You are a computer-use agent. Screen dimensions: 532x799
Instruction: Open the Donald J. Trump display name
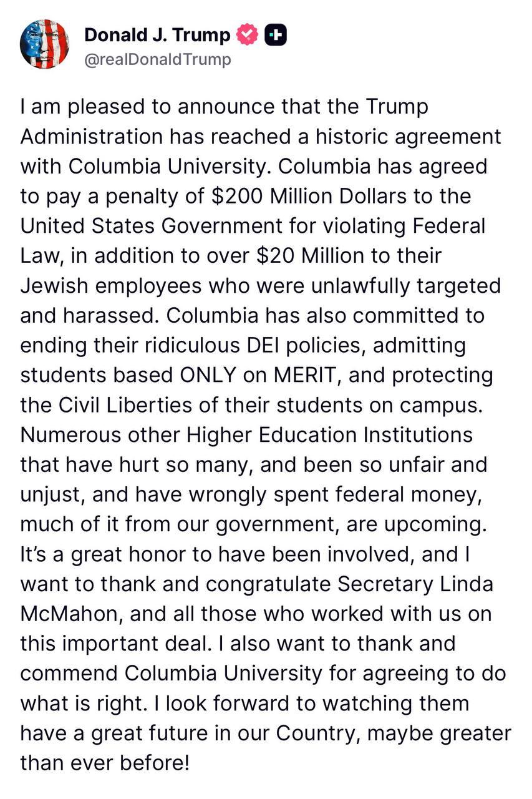point(157,35)
